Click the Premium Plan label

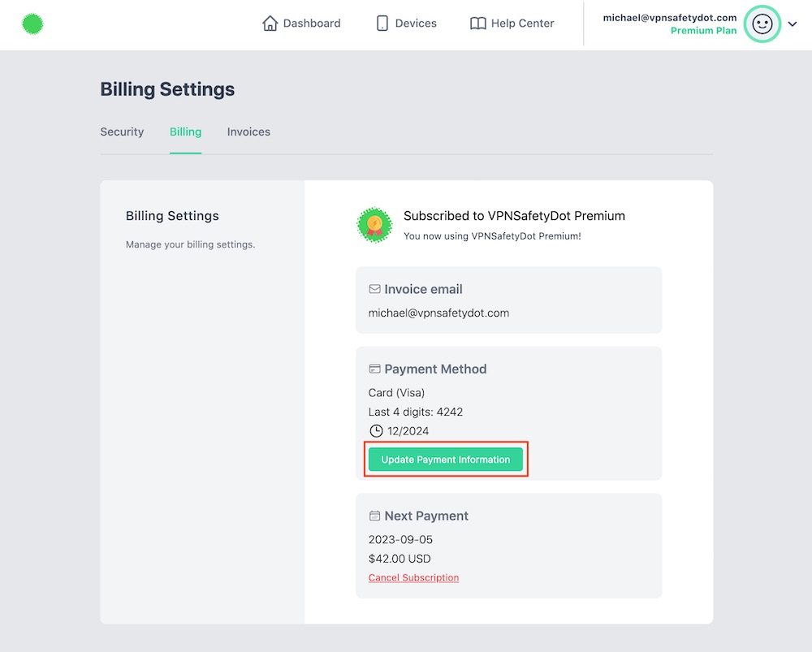click(704, 31)
